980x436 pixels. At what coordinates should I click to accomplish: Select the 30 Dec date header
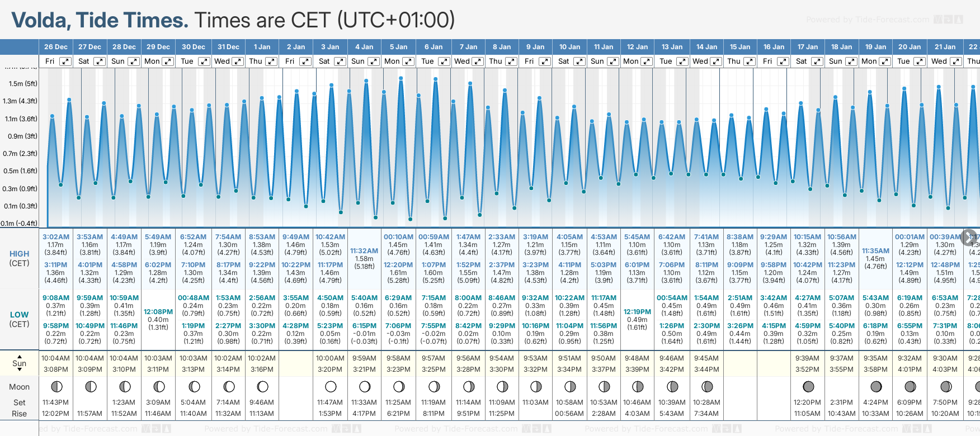[194, 47]
